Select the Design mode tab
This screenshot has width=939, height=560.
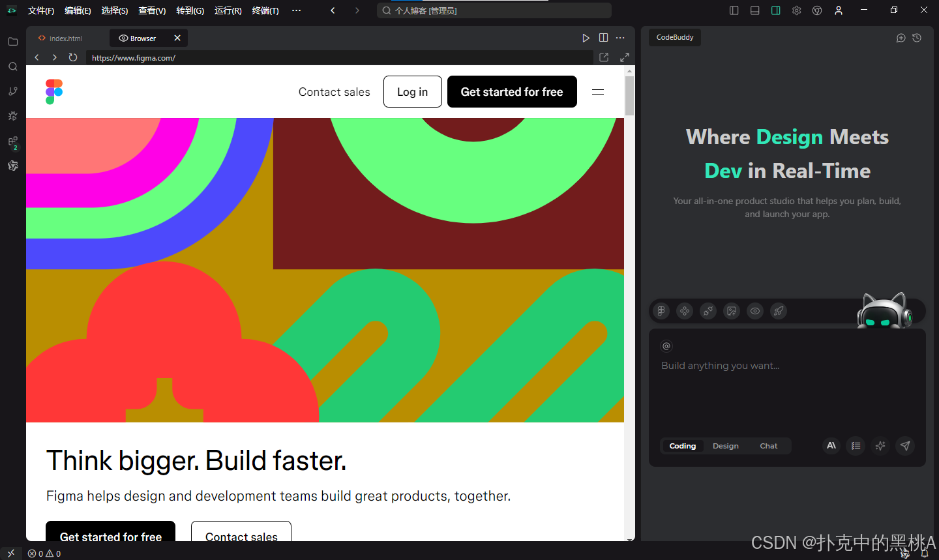[x=726, y=446]
